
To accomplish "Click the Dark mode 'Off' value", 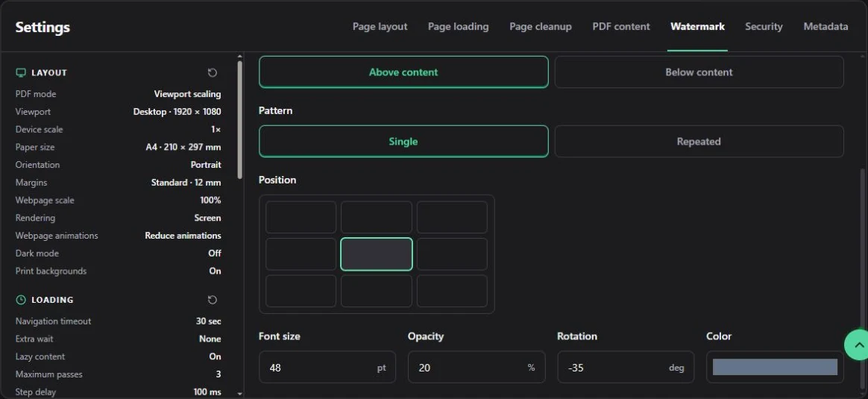I will click(215, 254).
